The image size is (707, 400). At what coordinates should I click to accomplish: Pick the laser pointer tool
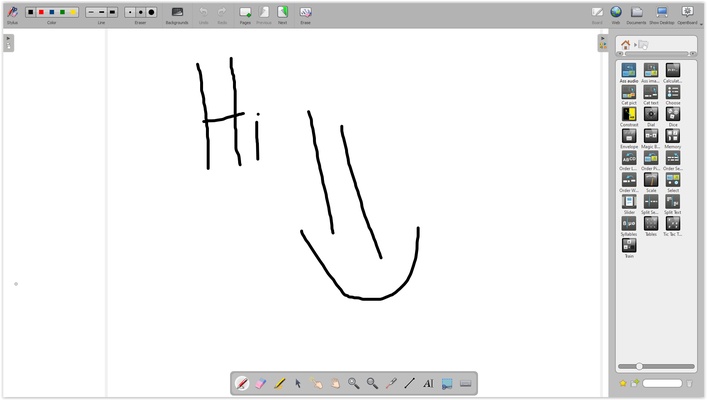coord(390,383)
